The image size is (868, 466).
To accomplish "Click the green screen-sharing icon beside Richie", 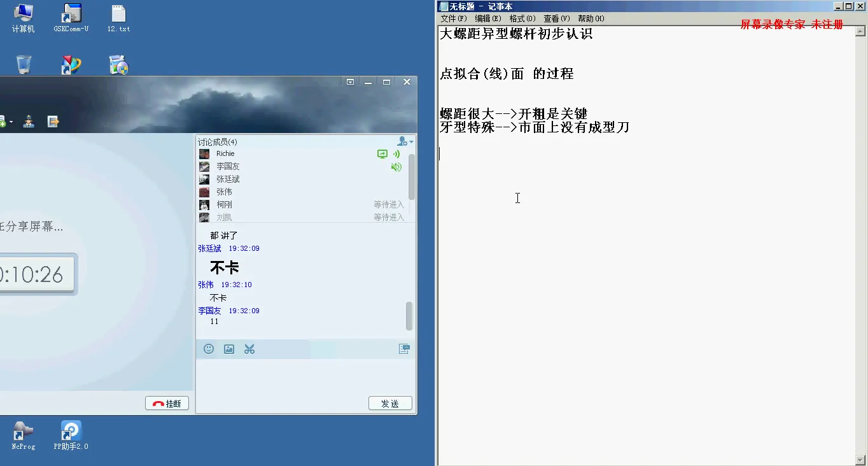I will click(x=382, y=153).
